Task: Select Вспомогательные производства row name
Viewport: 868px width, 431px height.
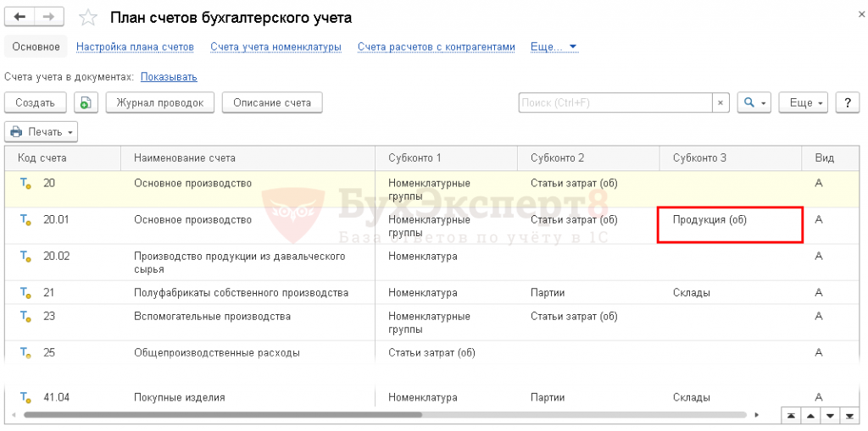Action: (213, 317)
